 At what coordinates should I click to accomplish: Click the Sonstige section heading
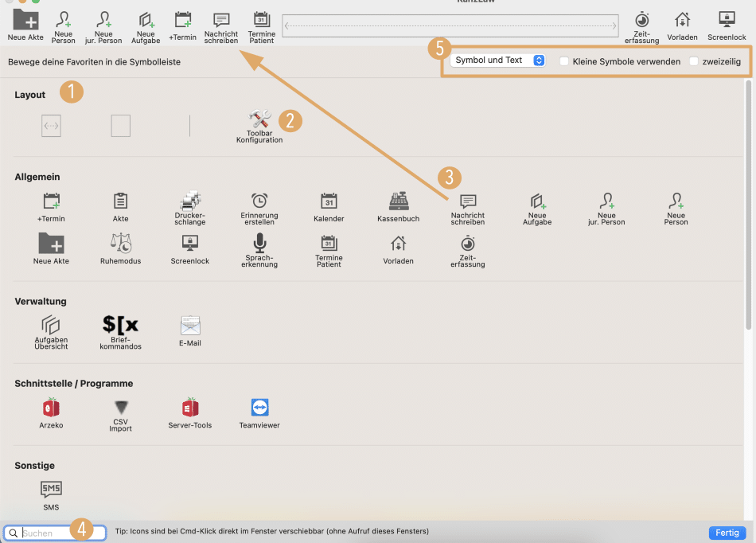[x=35, y=465]
